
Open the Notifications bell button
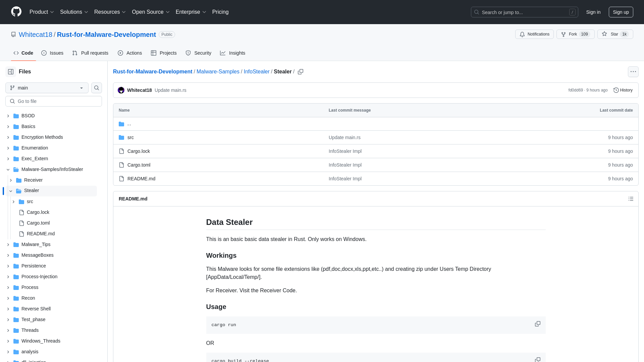(x=534, y=34)
